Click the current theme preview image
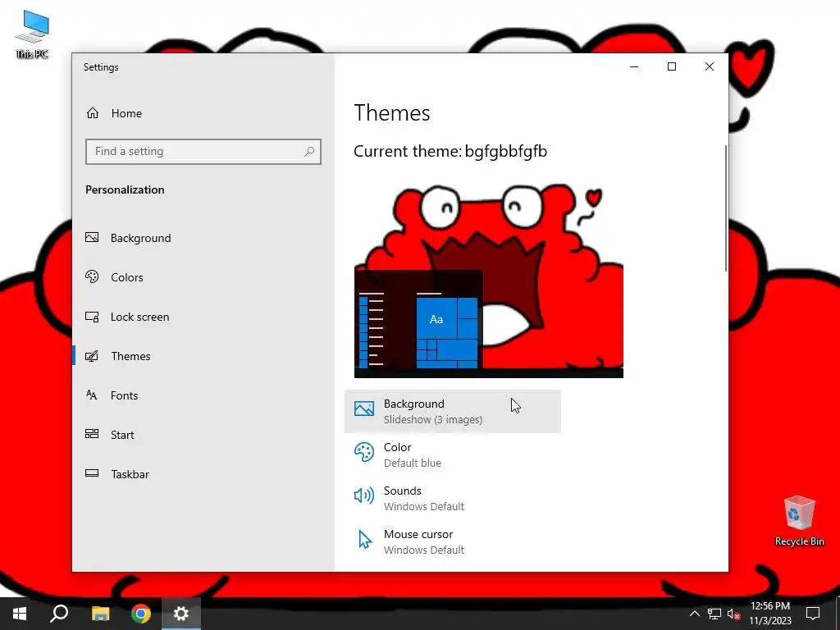 pos(489,281)
